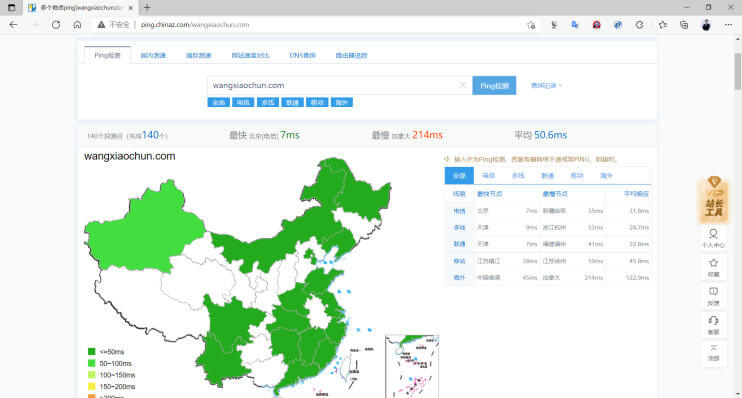Open 个人中心 in the side panel
742x398 pixels.
pyautogui.click(x=713, y=238)
